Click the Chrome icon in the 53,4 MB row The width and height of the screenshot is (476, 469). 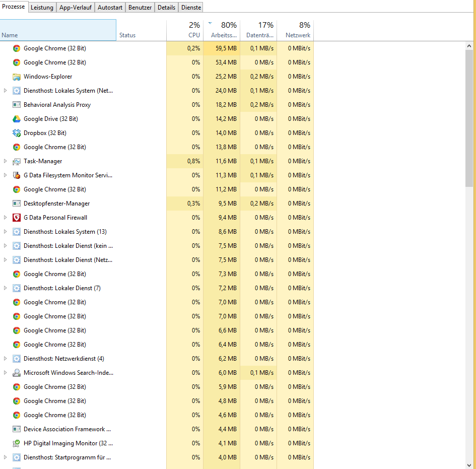point(17,62)
